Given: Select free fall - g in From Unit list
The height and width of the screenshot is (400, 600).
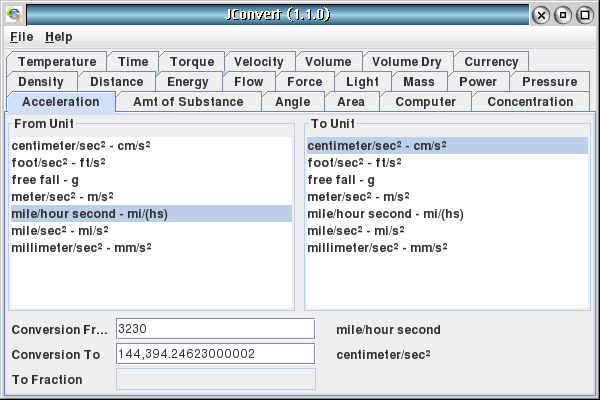Looking at the screenshot, I should pos(152,180).
